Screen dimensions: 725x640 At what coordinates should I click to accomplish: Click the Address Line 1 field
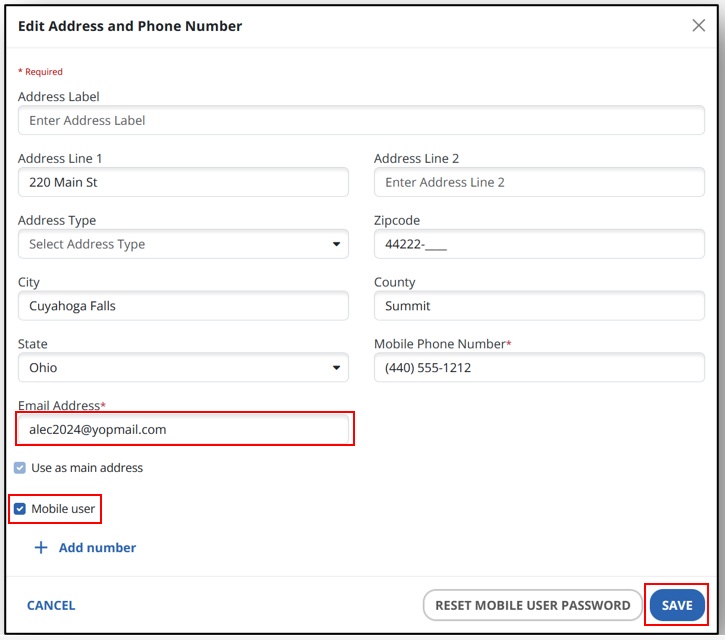[183, 183]
